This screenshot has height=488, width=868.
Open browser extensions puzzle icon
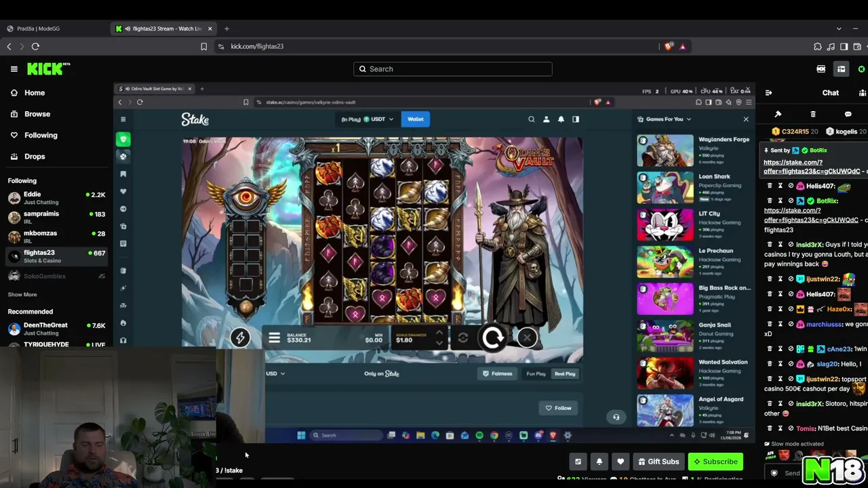(x=817, y=46)
